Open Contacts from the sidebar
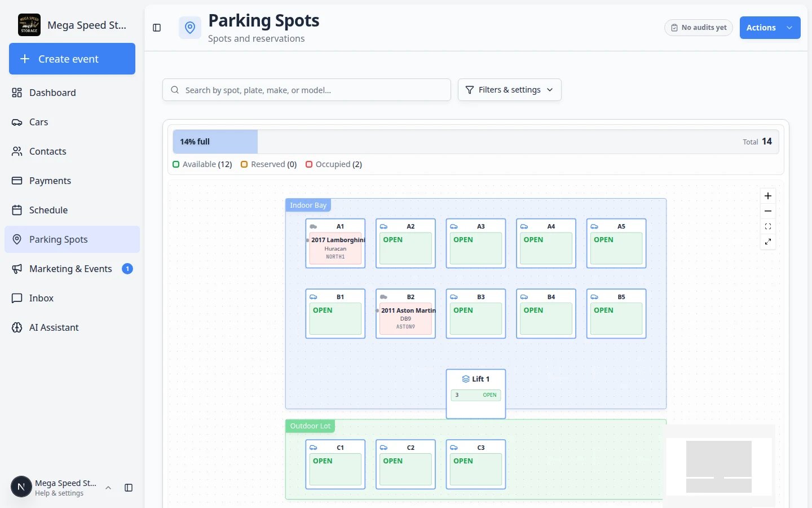 pos(72,151)
